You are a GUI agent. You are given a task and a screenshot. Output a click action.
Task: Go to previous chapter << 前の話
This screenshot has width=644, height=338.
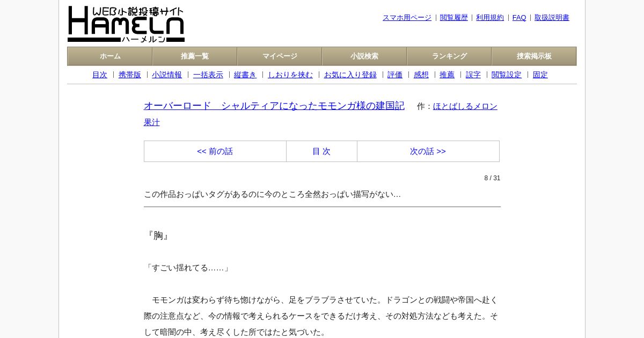pyautogui.click(x=215, y=151)
